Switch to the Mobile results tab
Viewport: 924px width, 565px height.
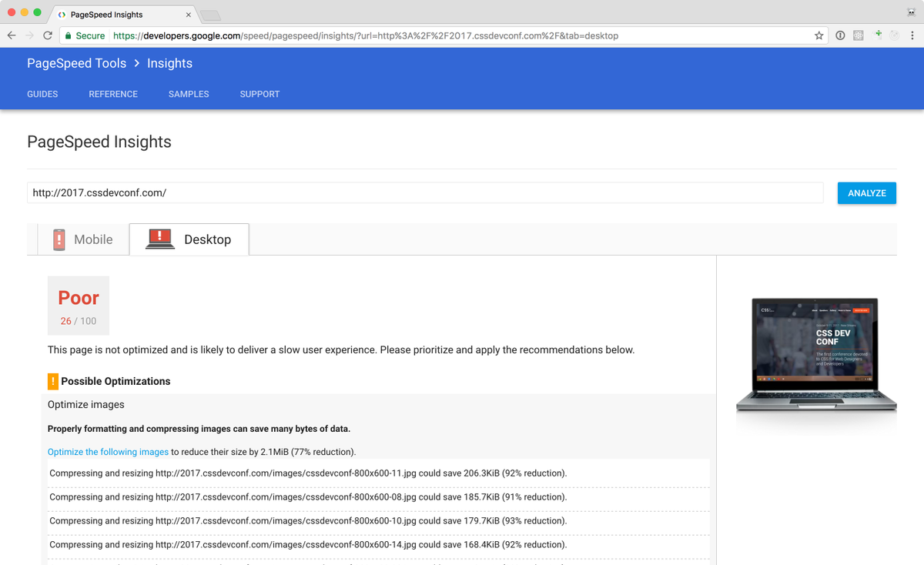pyautogui.click(x=83, y=239)
